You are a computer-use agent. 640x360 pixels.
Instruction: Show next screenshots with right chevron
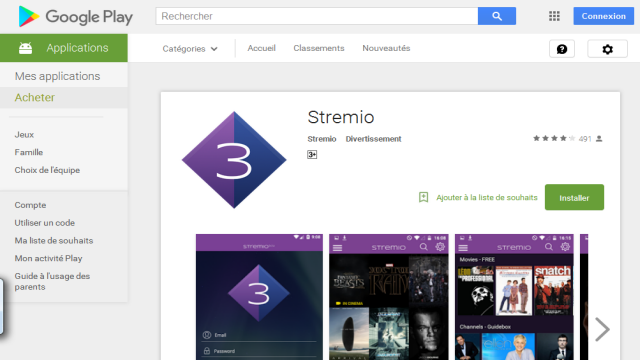602,329
